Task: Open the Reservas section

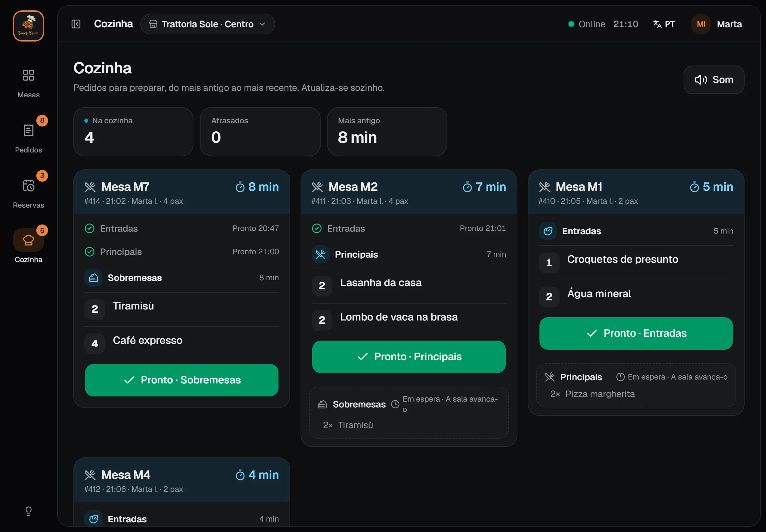Action: (28, 194)
